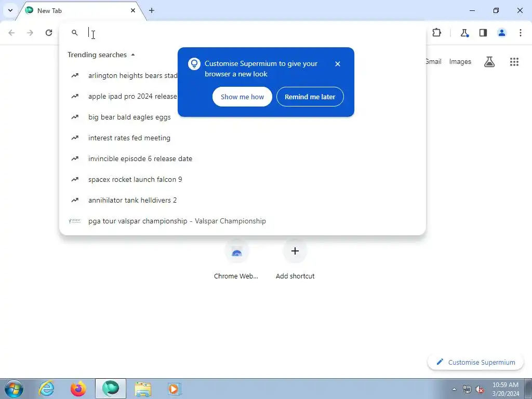This screenshot has width=532, height=399.
Task: Click the lightbulb icon in the popup
Action: point(194,64)
